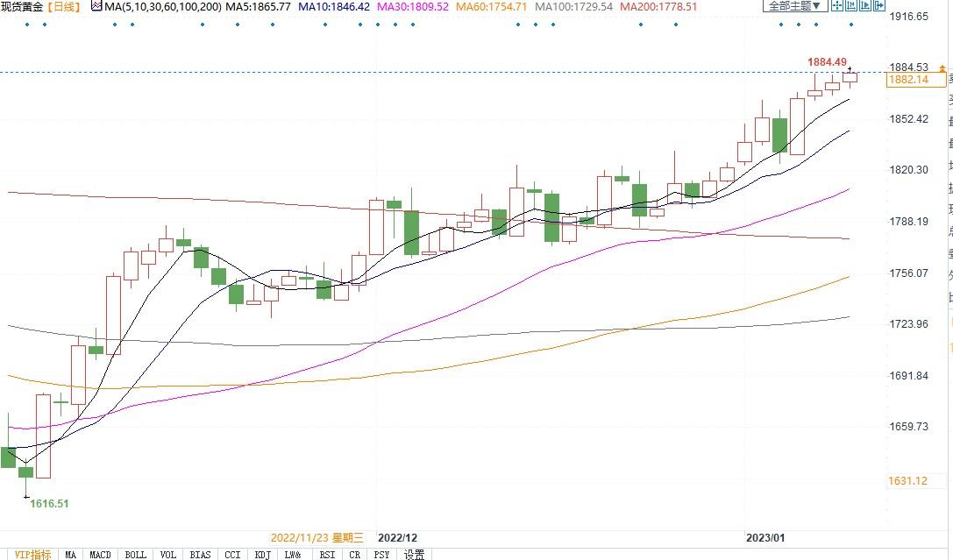Open the 设置 settings button
Viewport: 953px width, 560px height.
(414, 554)
